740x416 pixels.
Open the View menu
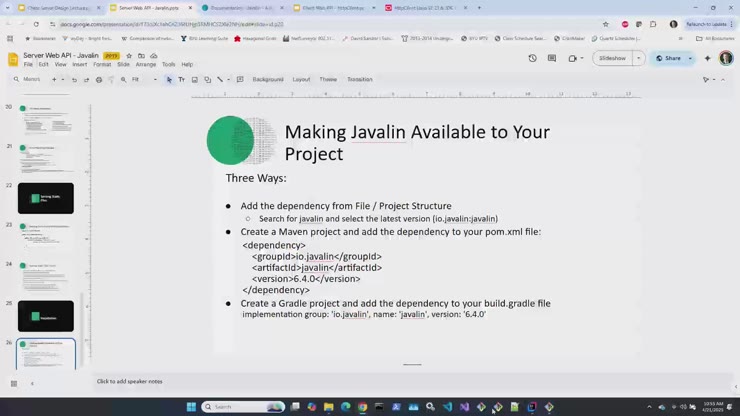[x=60, y=64]
